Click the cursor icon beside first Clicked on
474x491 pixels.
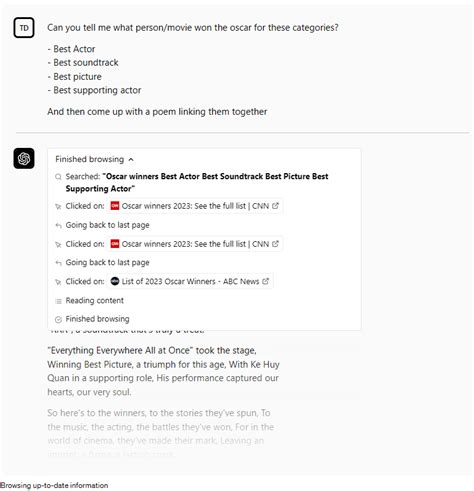click(x=58, y=207)
